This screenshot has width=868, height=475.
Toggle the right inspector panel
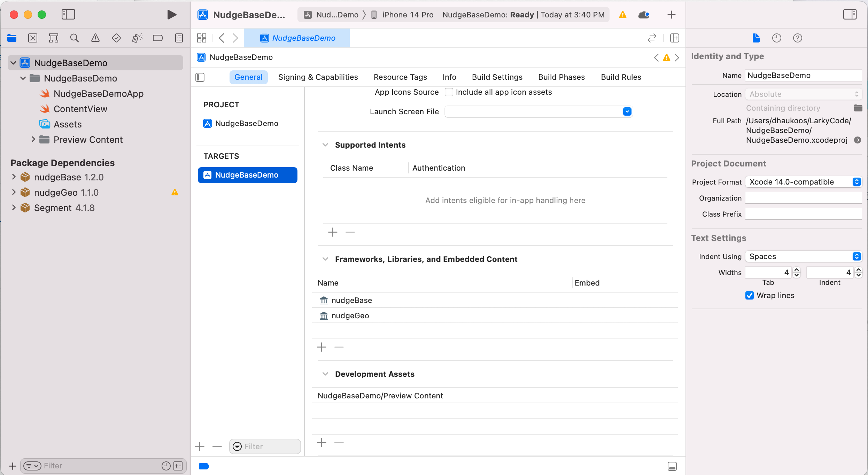point(850,15)
